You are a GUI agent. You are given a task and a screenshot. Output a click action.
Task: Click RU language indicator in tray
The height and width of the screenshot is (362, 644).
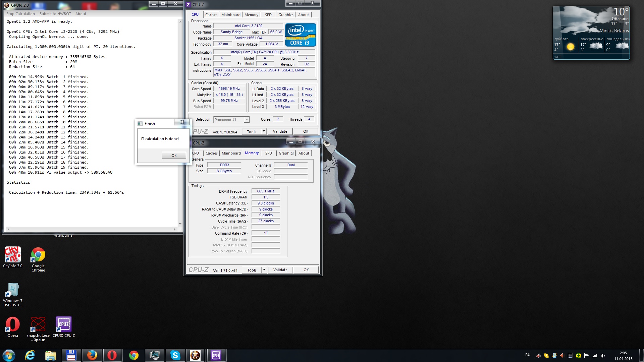point(528,355)
